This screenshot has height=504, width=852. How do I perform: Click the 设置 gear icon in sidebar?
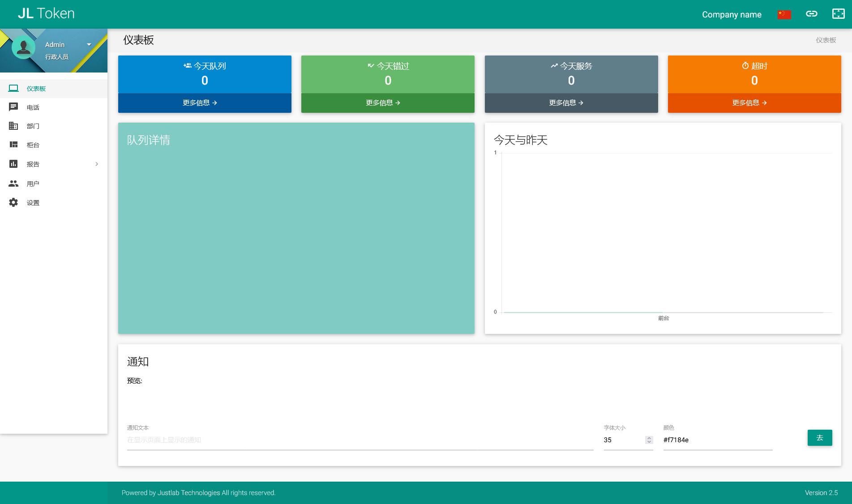tap(13, 202)
